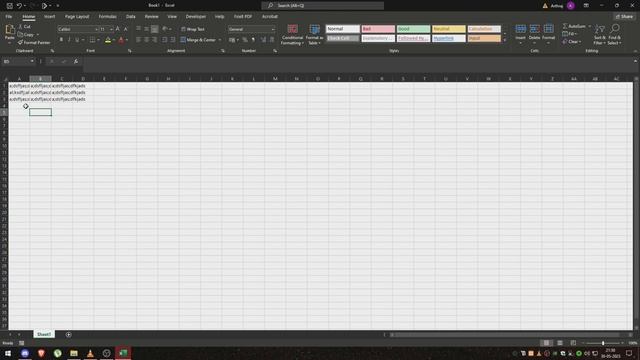Click Merge & Center

coord(198,40)
